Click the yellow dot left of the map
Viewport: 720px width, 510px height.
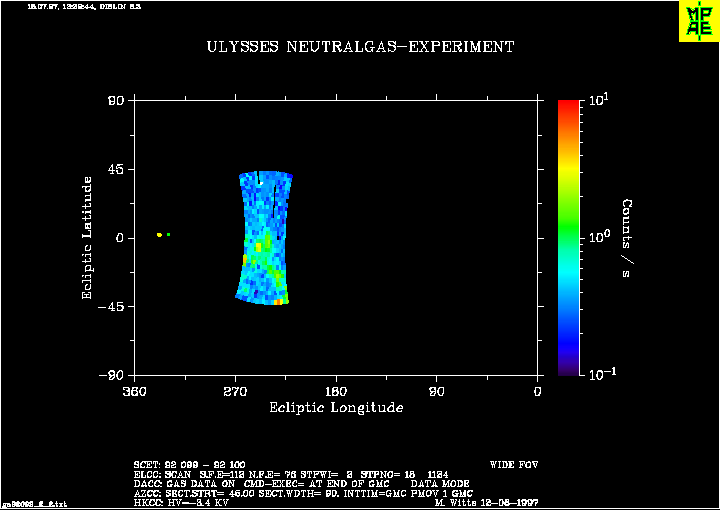coord(159,235)
